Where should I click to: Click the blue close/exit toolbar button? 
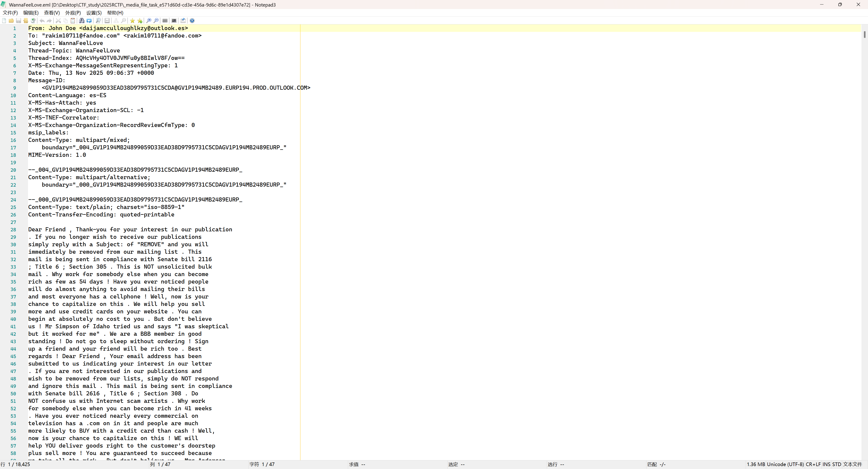(x=192, y=21)
